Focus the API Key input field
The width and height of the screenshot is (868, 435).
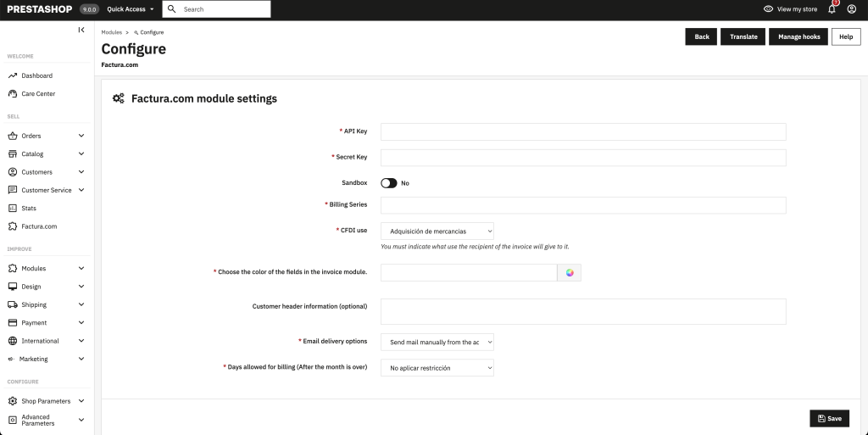(x=583, y=131)
